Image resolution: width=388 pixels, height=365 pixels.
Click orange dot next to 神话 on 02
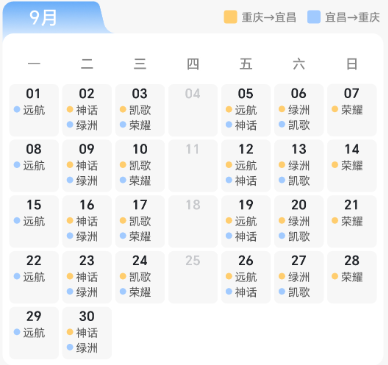pyautogui.click(x=70, y=109)
